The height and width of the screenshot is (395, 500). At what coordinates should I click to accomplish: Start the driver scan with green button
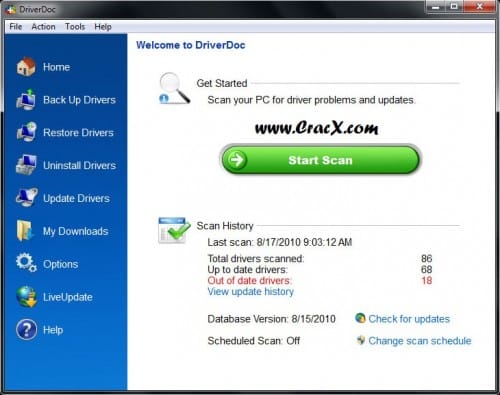click(320, 160)
